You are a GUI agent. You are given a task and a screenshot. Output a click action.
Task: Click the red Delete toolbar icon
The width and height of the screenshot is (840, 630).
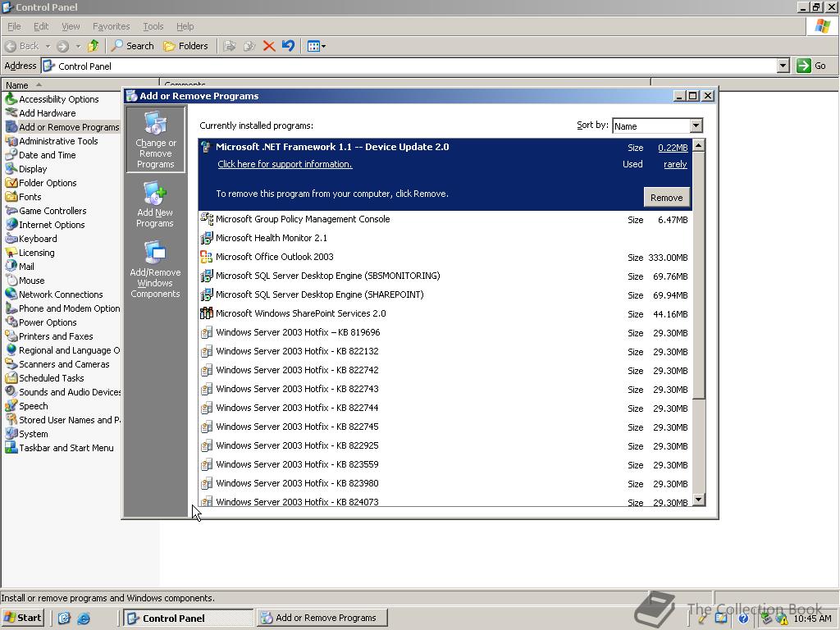pos(269,46)
